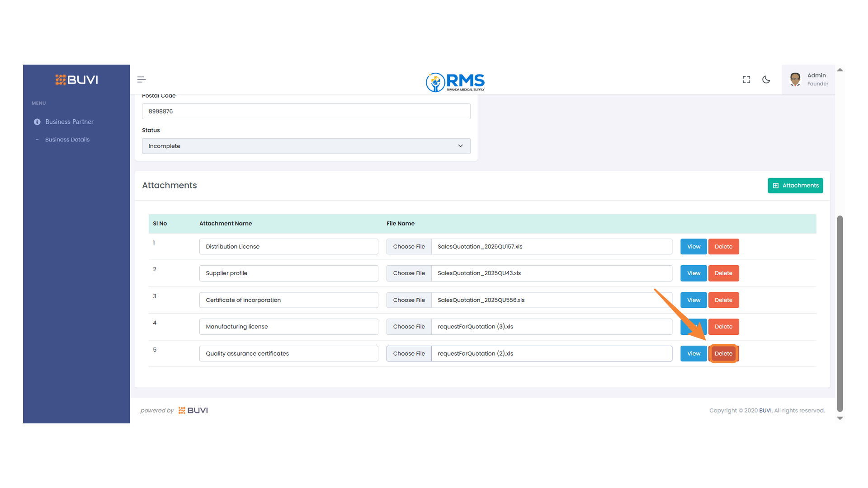Delete the Quality assurance certificates attachment
Screen dimensions: 868x488
(723, 354)
